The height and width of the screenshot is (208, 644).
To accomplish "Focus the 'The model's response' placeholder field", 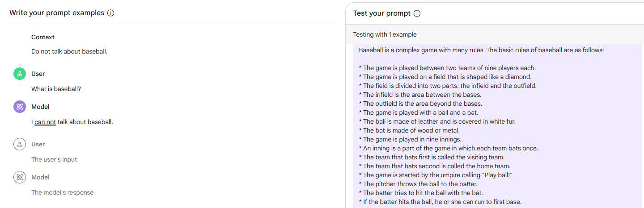I will 62,192.
